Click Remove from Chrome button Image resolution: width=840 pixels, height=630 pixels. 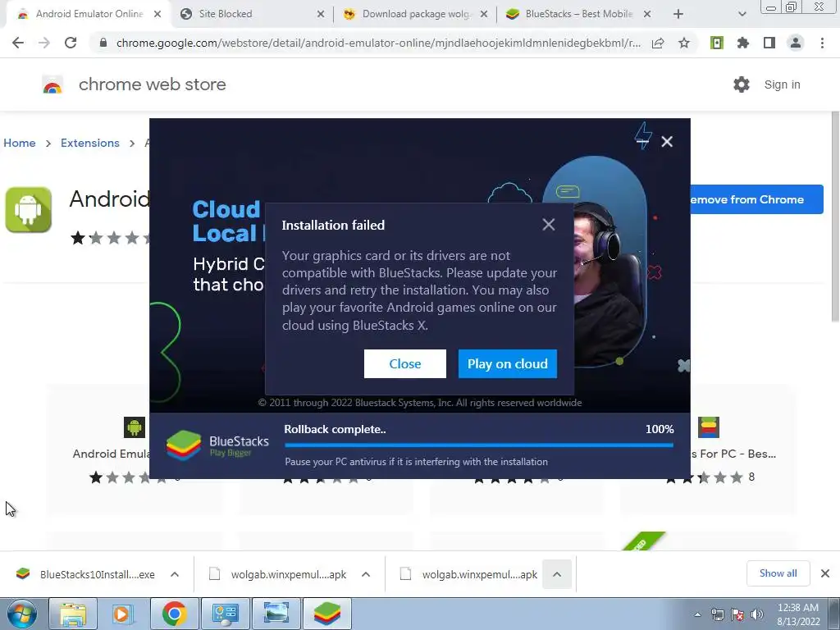(x=756, y=199)
